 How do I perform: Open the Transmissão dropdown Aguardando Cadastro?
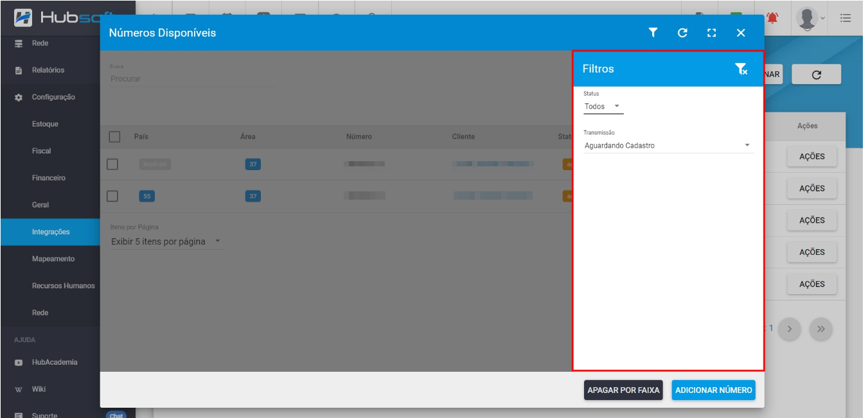click(x=668, y=146)
